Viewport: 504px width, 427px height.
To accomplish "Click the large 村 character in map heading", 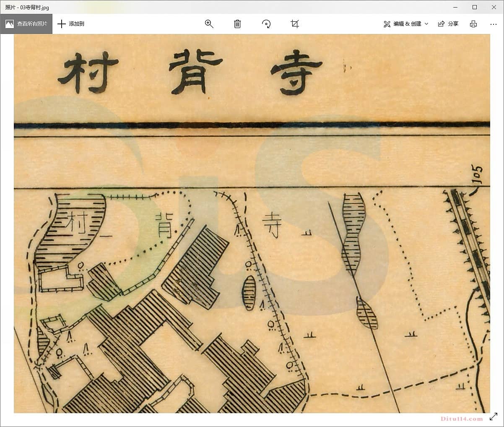I will click(88, 72).
